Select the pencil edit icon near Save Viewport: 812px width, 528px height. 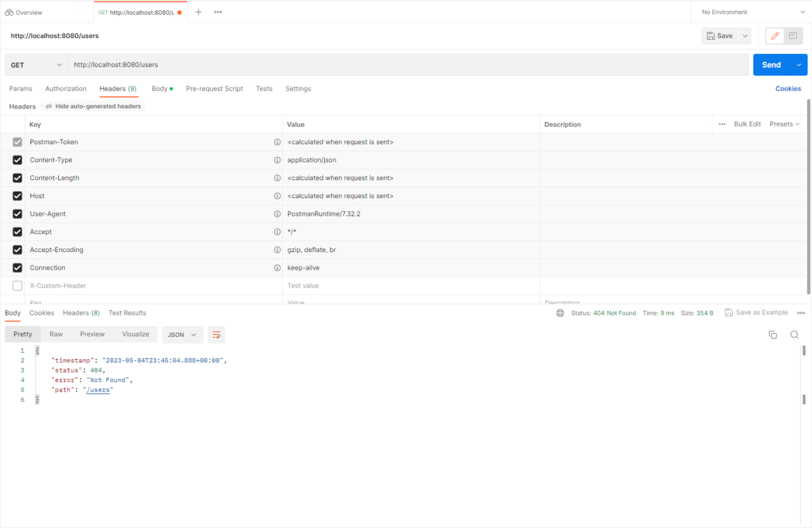(x=774, y=36)
